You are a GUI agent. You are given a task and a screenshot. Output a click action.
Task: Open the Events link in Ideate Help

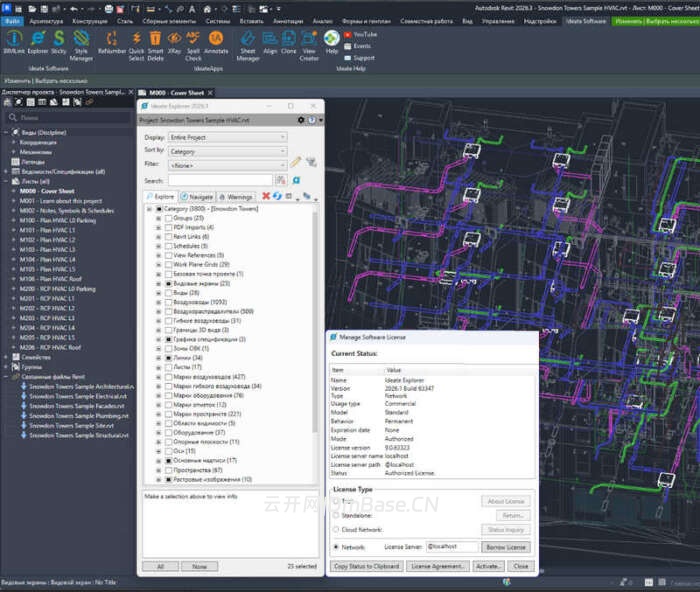[357, 46]
